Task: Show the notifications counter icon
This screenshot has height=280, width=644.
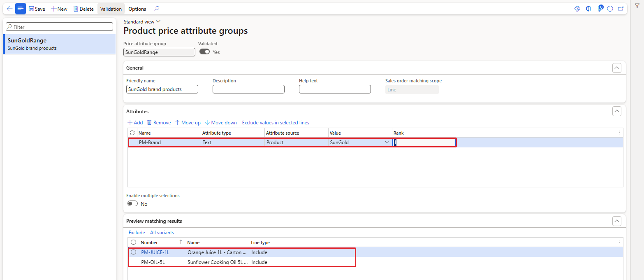Action: (x=600, y=8)
